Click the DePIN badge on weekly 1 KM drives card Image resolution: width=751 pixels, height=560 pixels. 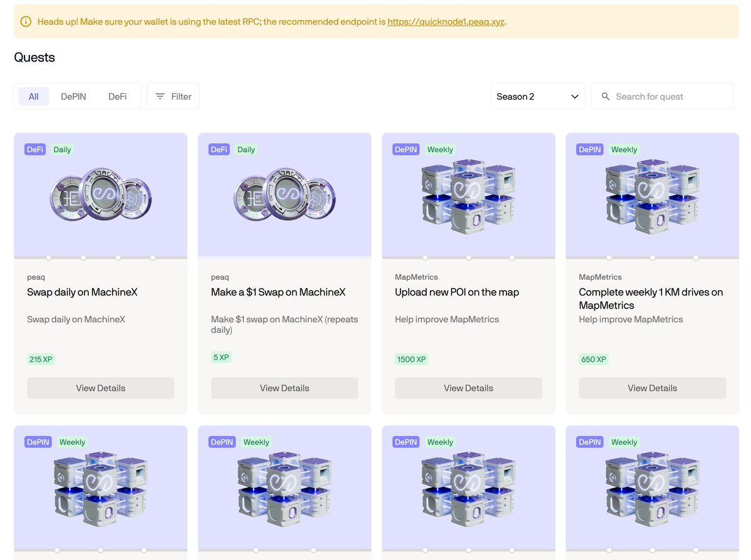(x=590, y=150)
